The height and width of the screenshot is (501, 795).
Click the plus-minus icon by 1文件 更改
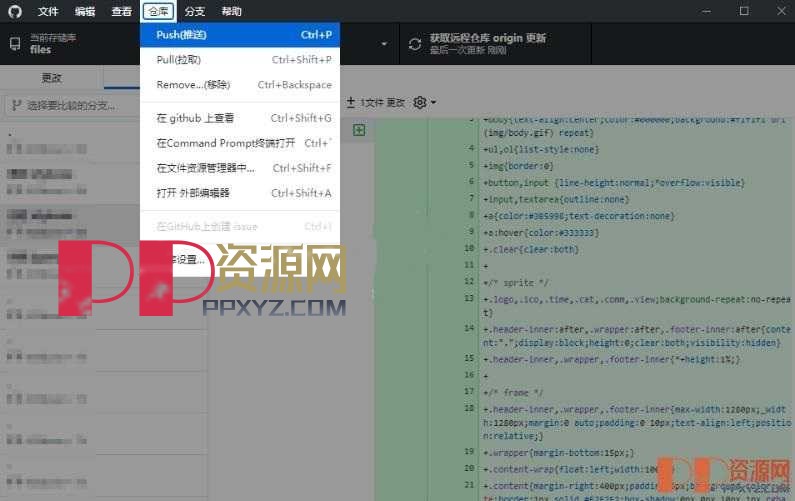(x=350, y=102)
